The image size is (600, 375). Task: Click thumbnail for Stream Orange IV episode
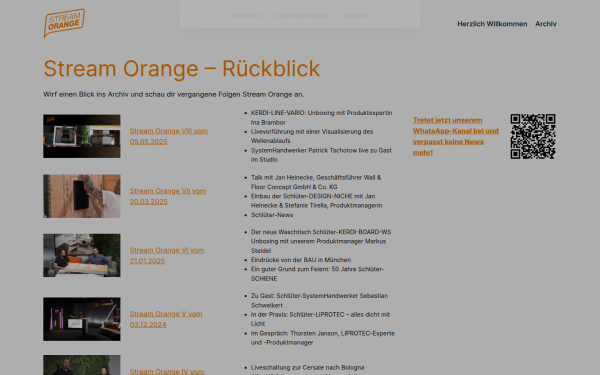[x=82, y=365]
